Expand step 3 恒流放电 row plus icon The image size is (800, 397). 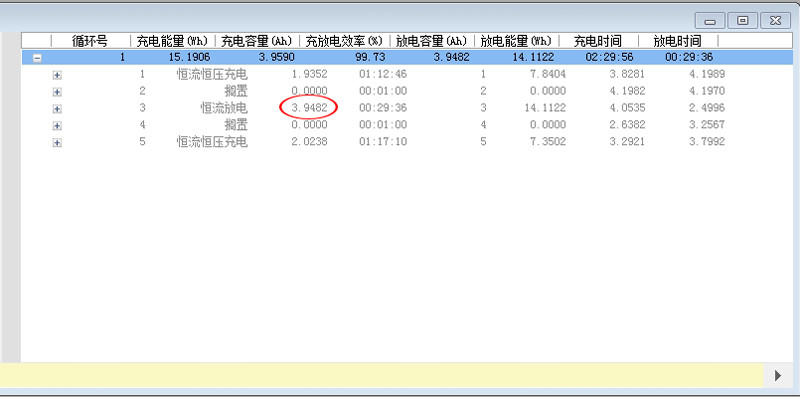(57, 109)
